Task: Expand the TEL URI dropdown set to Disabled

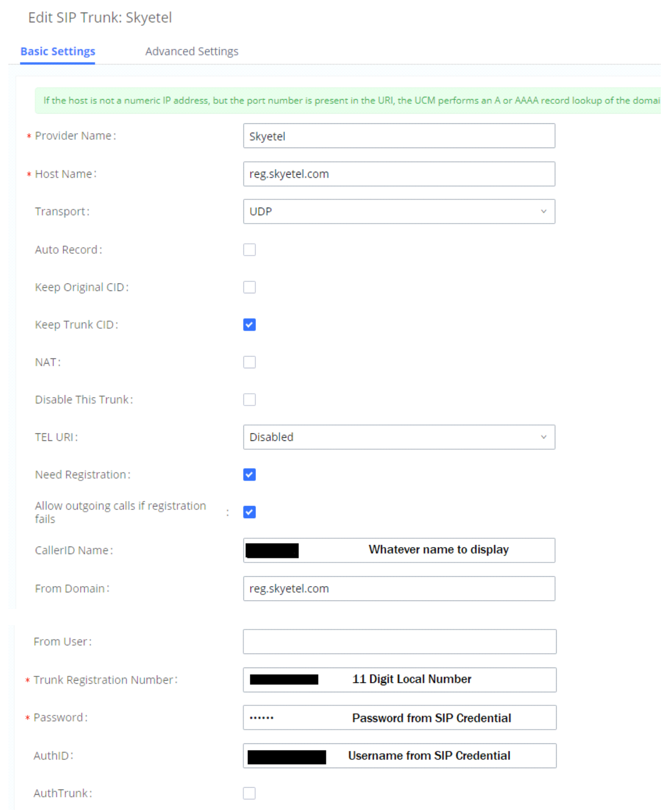Action: pyautogui.click(x=399, y=437)
